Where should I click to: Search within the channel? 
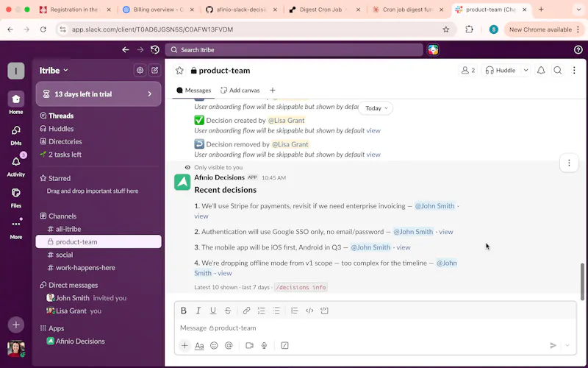coord(558,70)
